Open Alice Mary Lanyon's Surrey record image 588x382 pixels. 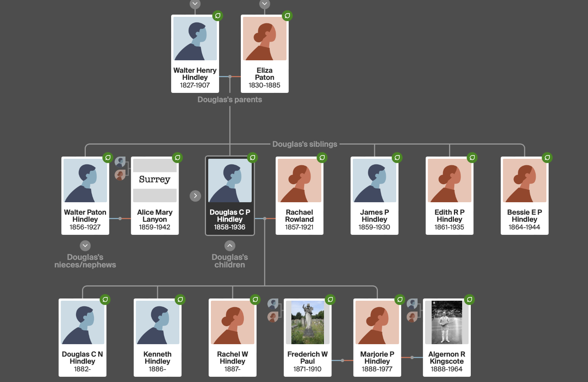click(155, 180)
